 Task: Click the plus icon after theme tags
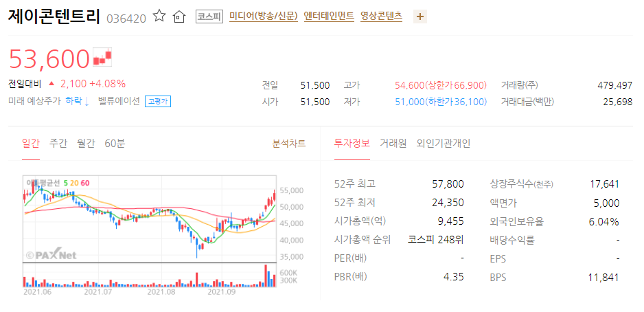coord(419,17)
